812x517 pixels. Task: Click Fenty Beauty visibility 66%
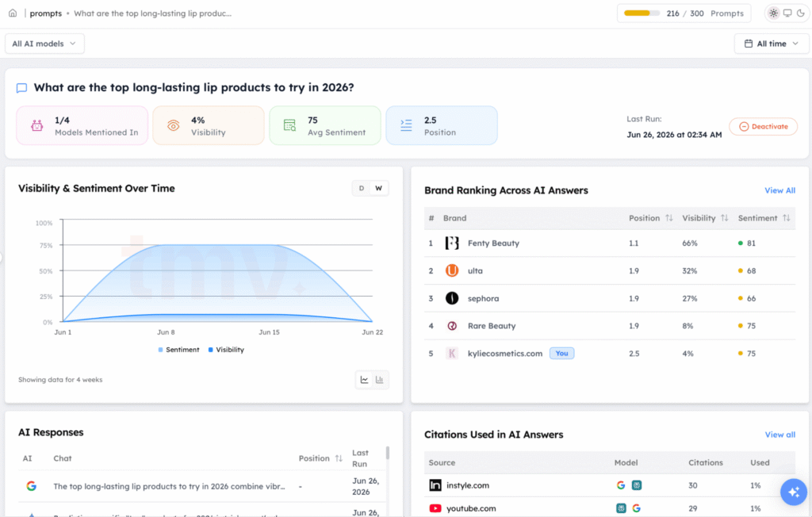pos(690,243)
